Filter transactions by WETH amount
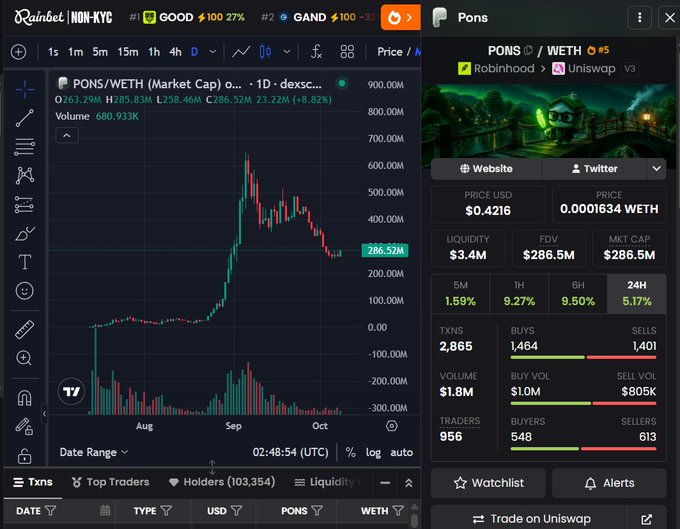The image size is (680, 529). coord(398,511)
